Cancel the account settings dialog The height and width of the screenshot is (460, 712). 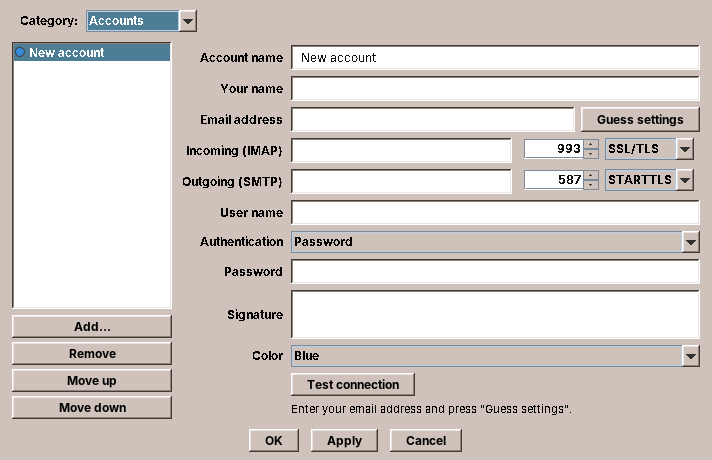[x=426, y=440]
